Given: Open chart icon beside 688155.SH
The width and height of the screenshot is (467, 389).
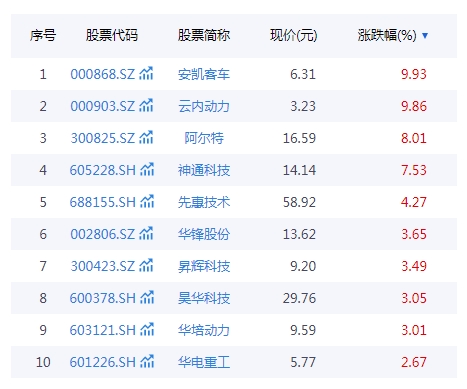Looking at the screenshot, I should pyautogui.click(x=147, y=202).
